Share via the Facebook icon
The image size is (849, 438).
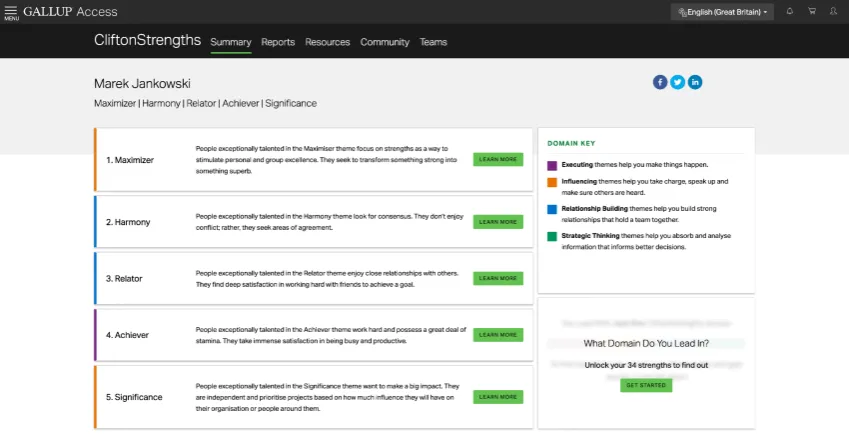tap(659, 82)
